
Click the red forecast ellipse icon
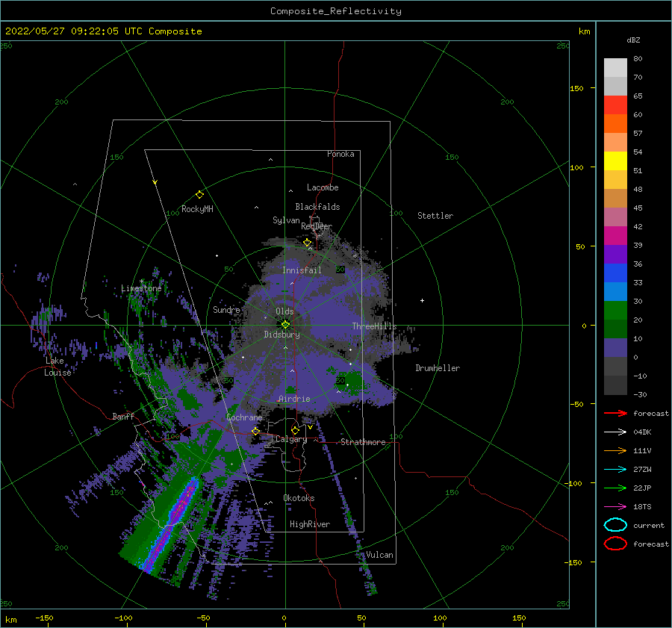pos(615,544)
